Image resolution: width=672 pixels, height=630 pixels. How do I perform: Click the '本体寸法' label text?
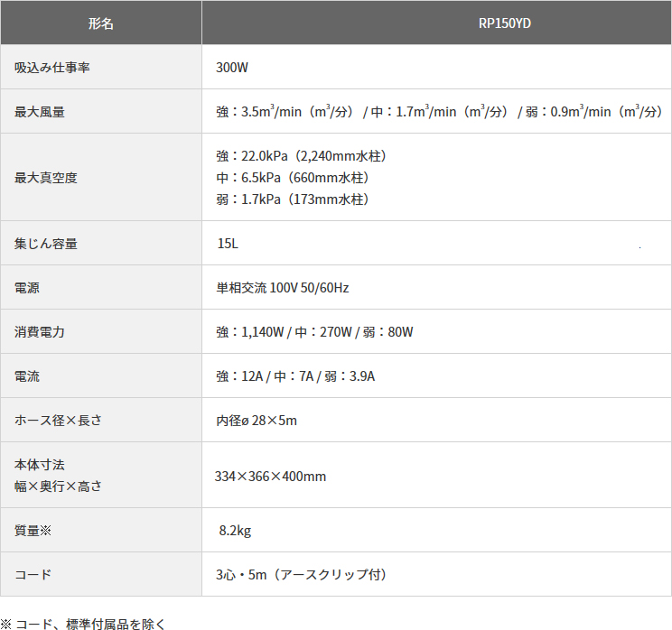(40, 464)
